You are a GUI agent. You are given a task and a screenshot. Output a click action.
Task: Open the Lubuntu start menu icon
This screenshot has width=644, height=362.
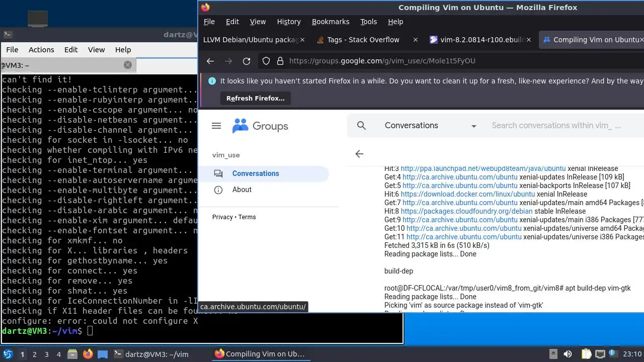[8, 354]
